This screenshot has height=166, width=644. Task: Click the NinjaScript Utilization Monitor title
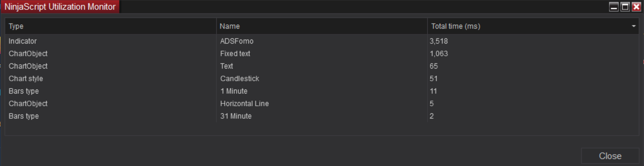[60, 7]
